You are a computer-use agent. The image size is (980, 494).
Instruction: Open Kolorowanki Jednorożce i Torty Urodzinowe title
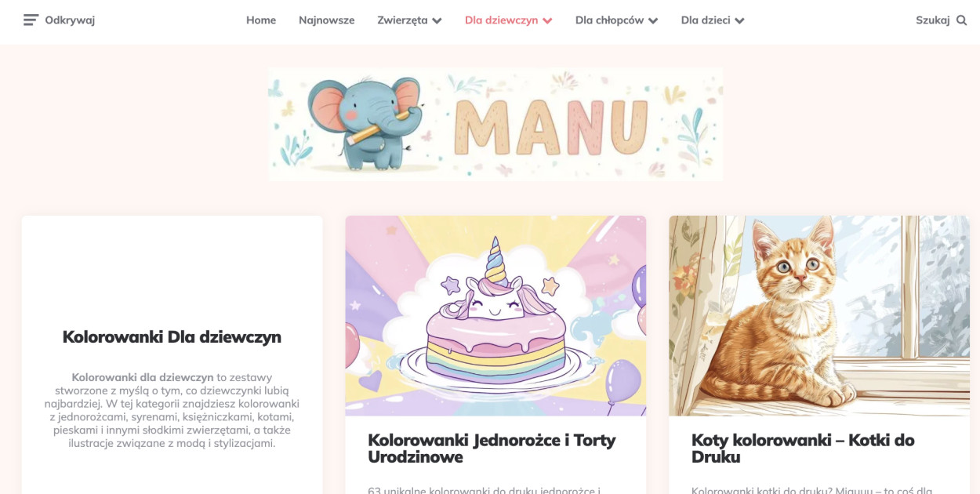point(492,449)
